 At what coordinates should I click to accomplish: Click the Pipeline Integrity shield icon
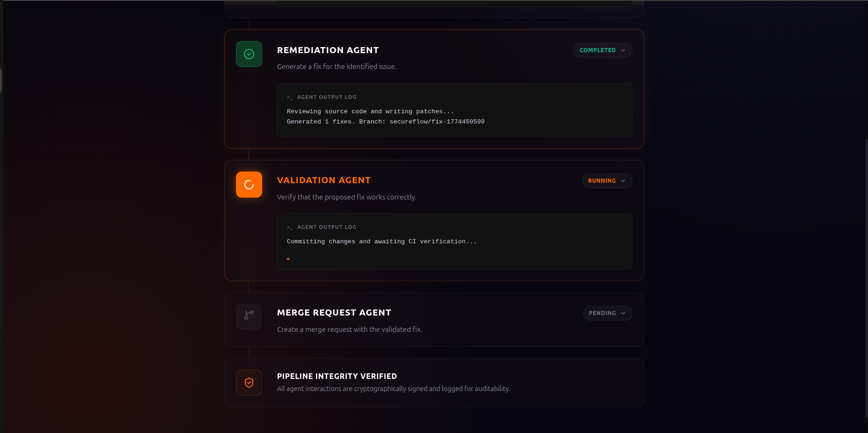pyautogui.click(x=249, y=383)
